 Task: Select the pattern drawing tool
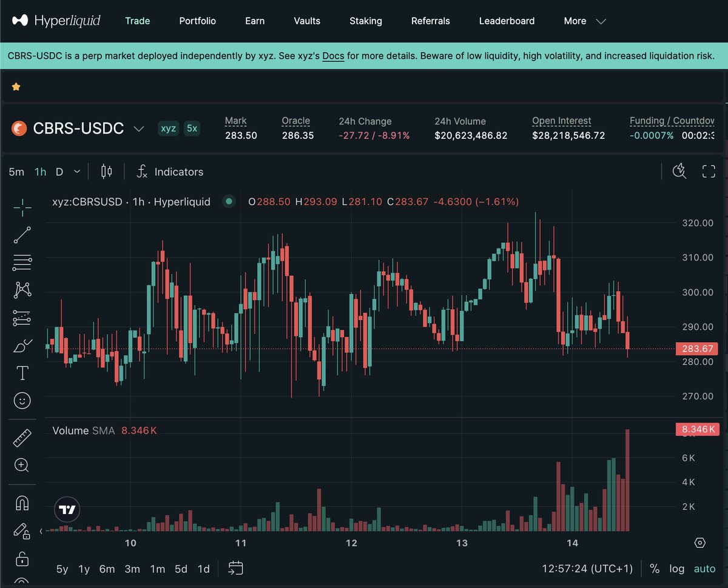(x=22, y=290)
